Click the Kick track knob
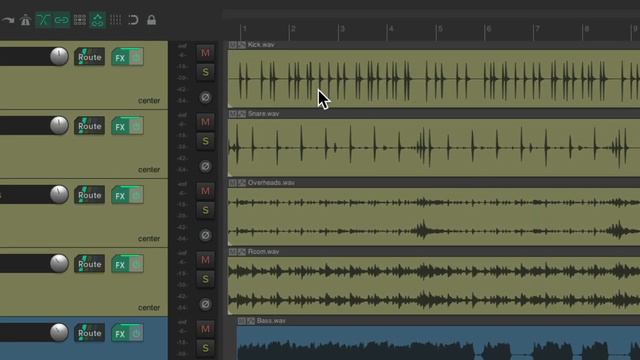Screen dimensions: 640x360 [x=59, y=57]
